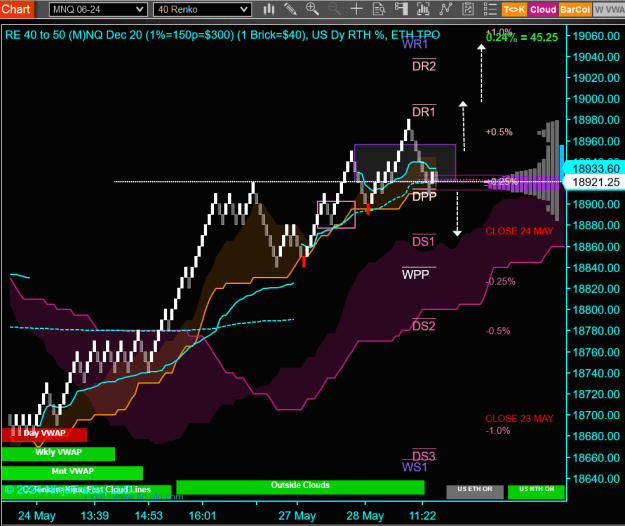Toggle the BarCol button
625x526 pixels.
tap(575, 10)
